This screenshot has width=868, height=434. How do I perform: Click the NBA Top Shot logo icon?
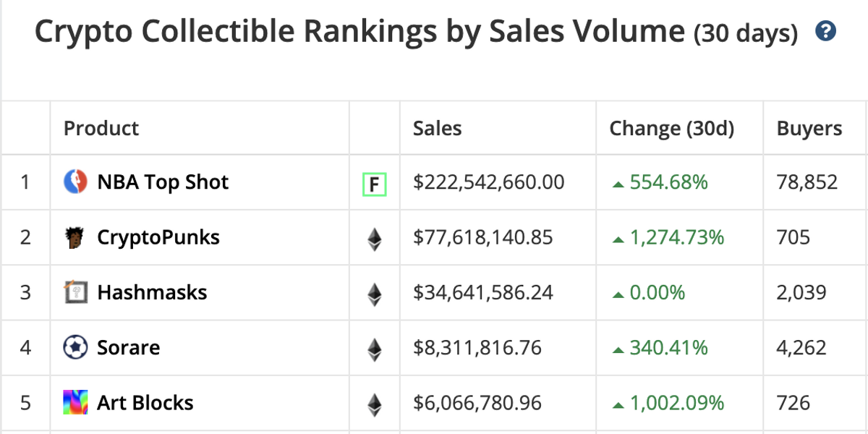pos(76,182)
